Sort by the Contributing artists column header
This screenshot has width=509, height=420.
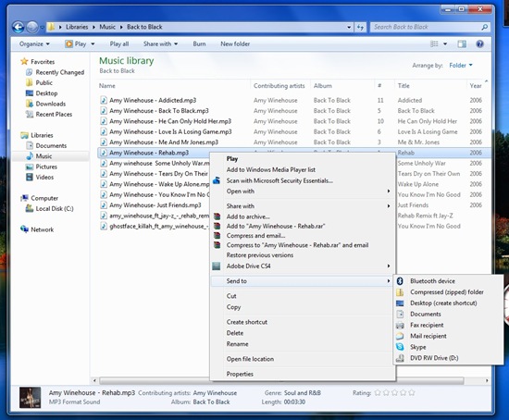279,86
